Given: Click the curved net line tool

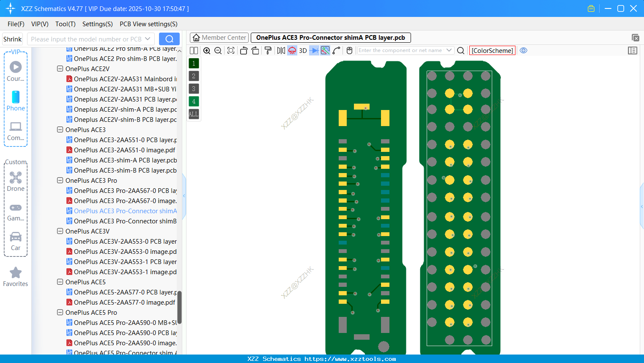Looking at the screenshot, I should (x=337, y=51).
